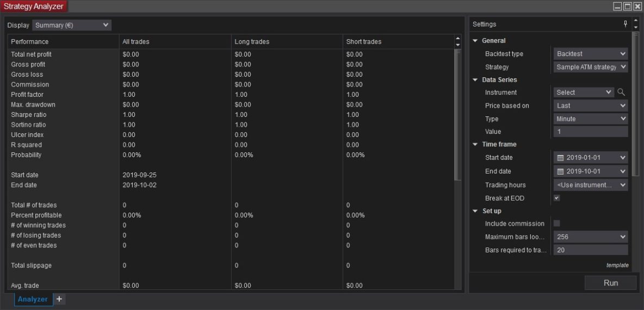Open the Trading hours dropdown
Viewport: 644px width, 310px height.
coord(591,185)
